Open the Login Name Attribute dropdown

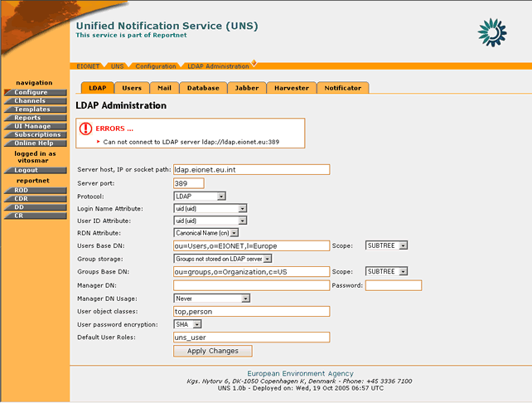[x=210, y=208]
